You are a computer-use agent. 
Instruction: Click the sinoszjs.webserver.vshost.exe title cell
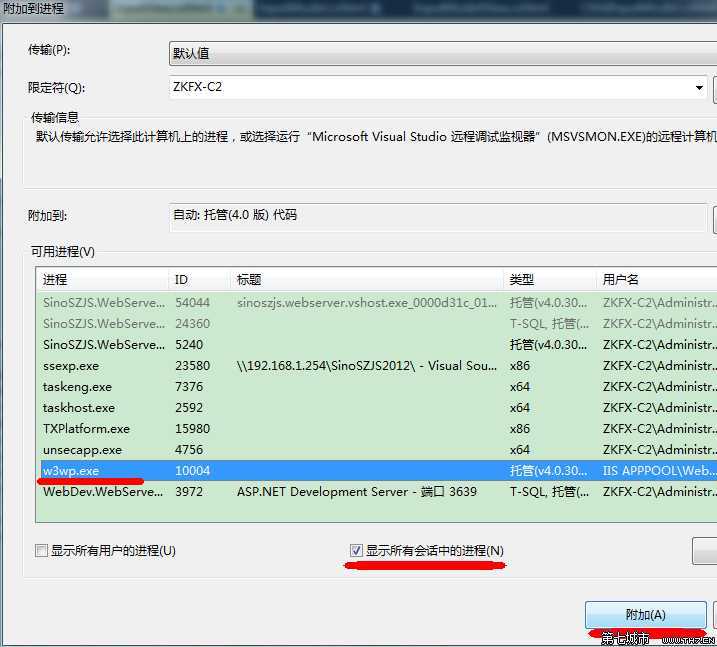pos(367,302)
